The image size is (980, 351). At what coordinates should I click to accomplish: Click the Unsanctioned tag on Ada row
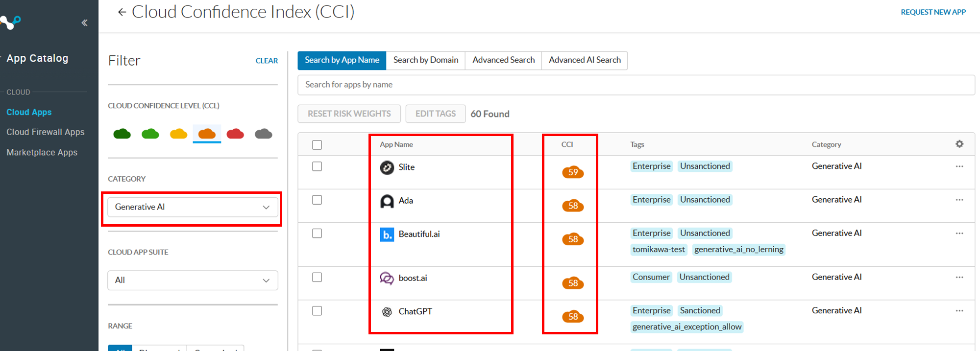click(x=705, y=200)
